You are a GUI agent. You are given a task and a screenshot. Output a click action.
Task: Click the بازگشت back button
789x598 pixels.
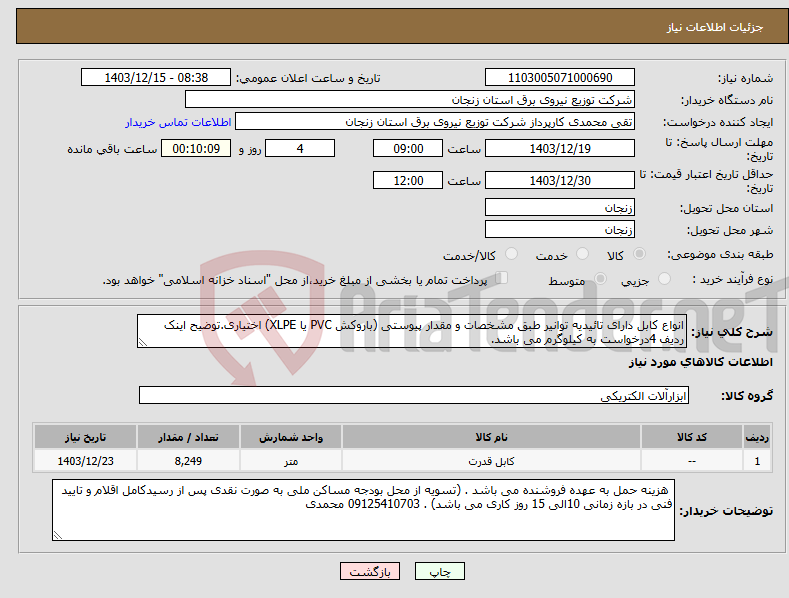(x=370, y=571)
